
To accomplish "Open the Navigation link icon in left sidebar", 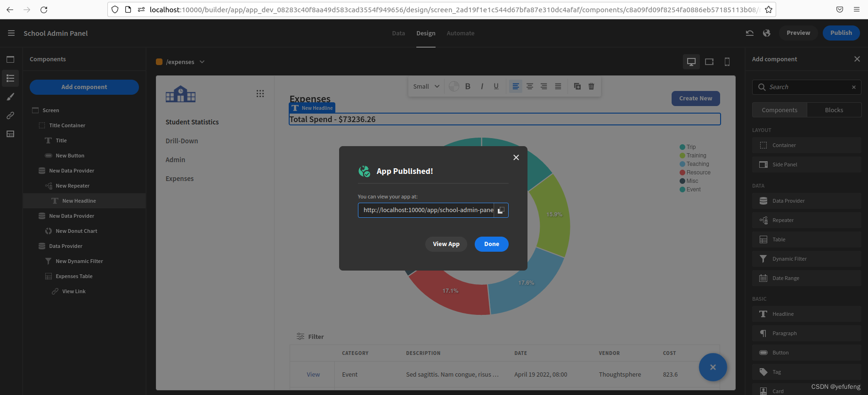I will coord(10,115).
